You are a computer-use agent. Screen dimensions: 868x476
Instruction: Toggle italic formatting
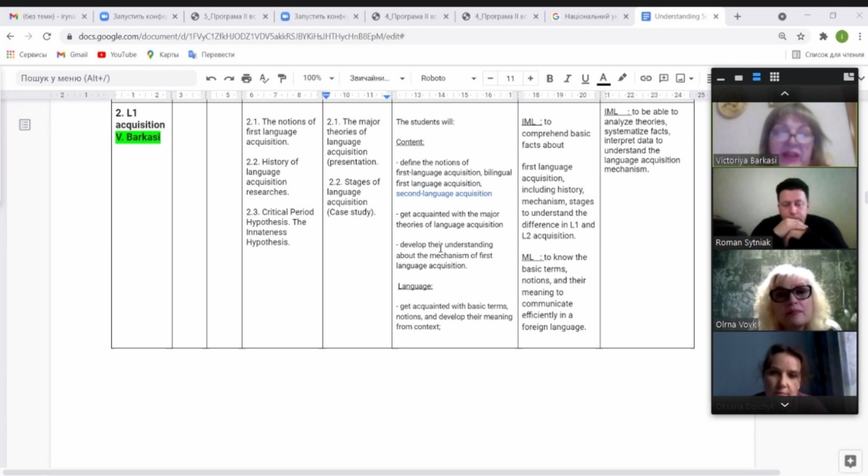coord(567,79)
